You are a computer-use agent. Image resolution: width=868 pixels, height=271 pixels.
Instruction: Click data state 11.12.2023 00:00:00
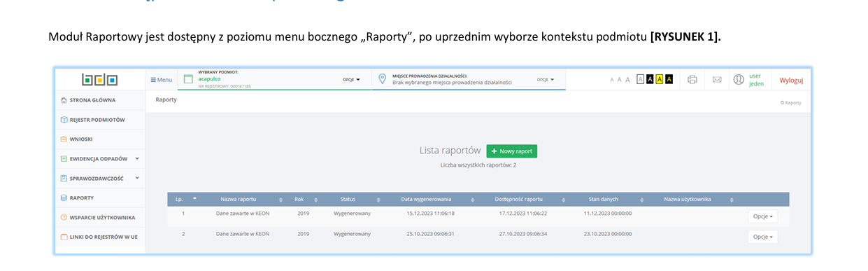tap(608, 213)
